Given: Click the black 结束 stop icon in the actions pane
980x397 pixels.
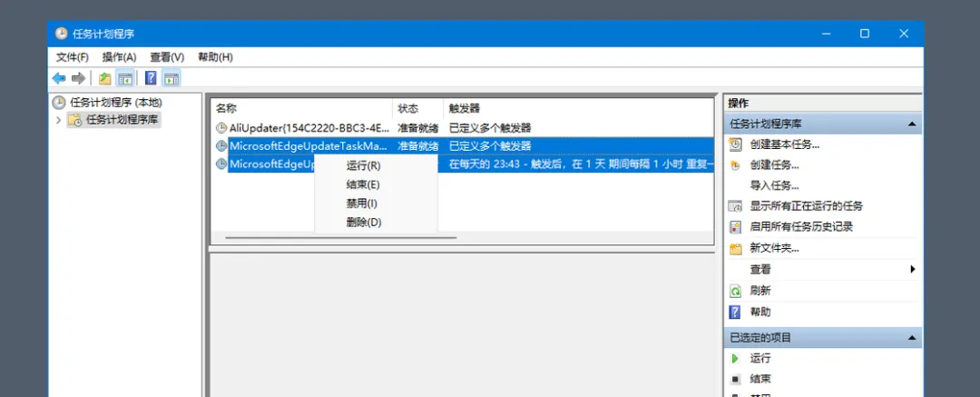Looking at the screenshot, I should pos(736,379).
